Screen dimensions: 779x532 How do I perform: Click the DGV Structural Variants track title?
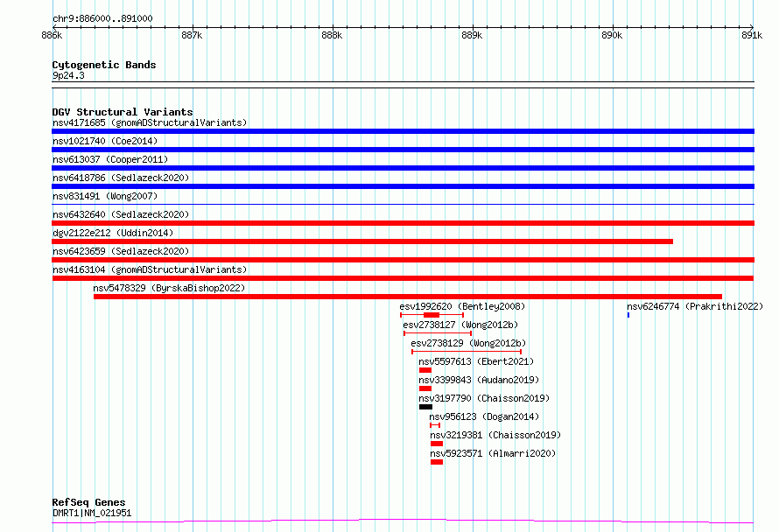pyautogui.click(x=123, y=112)
